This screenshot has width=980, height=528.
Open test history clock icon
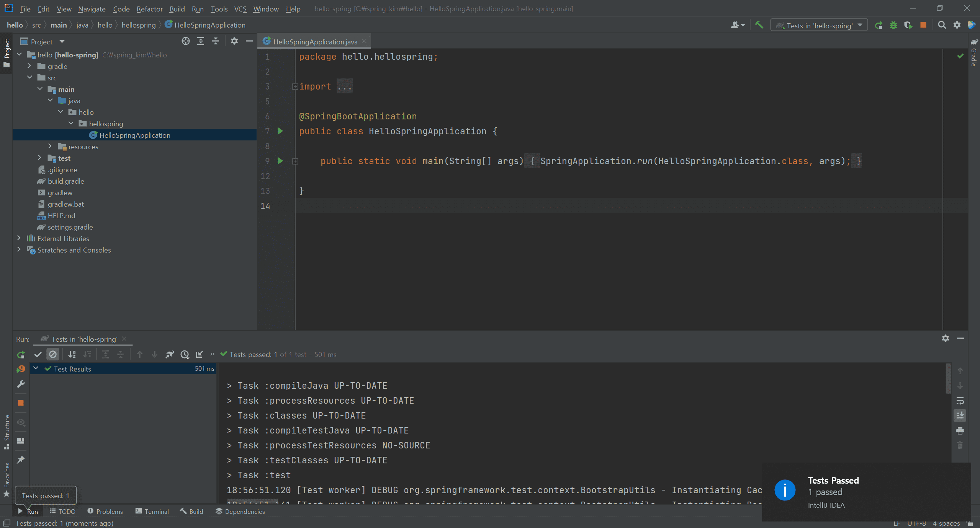(x=185, y=355)
